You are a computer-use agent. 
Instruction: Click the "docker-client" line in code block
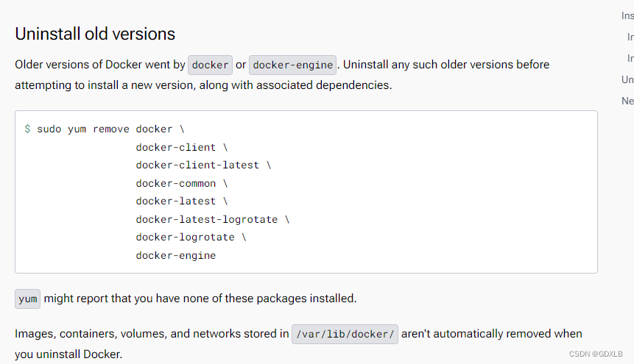point(182,148)
